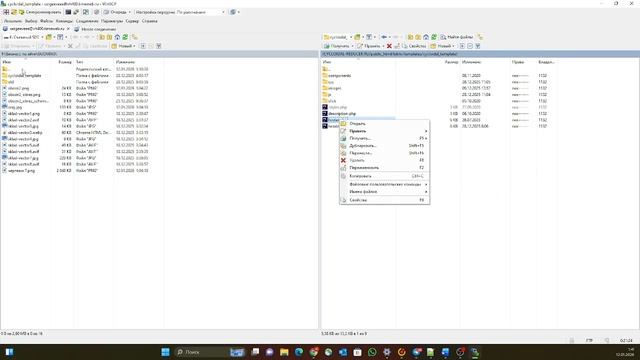Choose Дублировать in the context menu
The height and width of the screenshot is (360, 640).
click(x=384, y=146)
